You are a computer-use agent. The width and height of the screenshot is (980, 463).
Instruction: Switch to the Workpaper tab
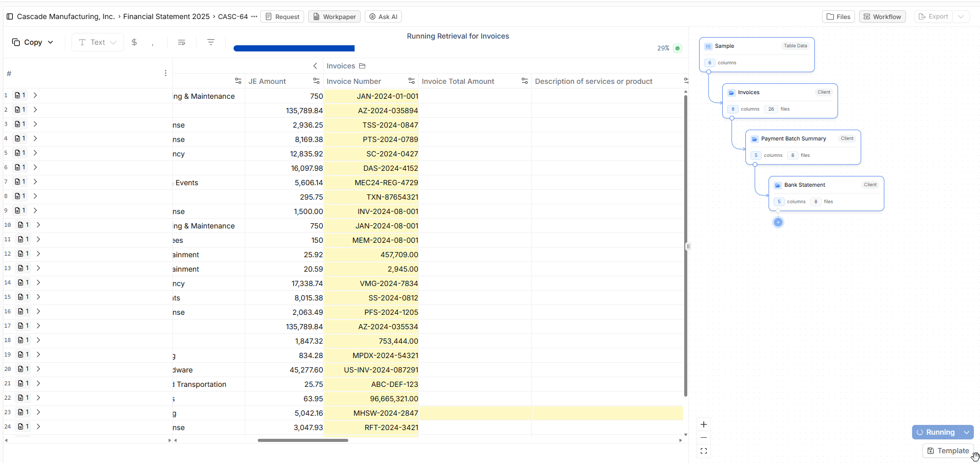tap(334, 16)
